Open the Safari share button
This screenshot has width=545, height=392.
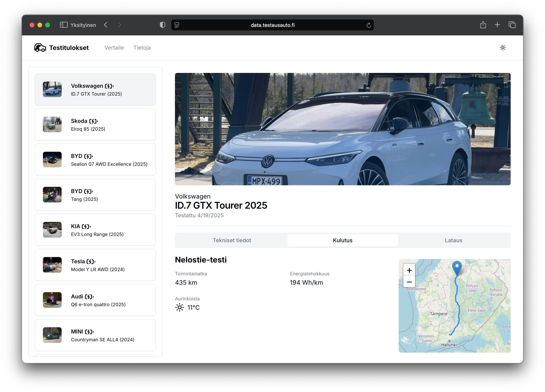click(x=483, y=25)
